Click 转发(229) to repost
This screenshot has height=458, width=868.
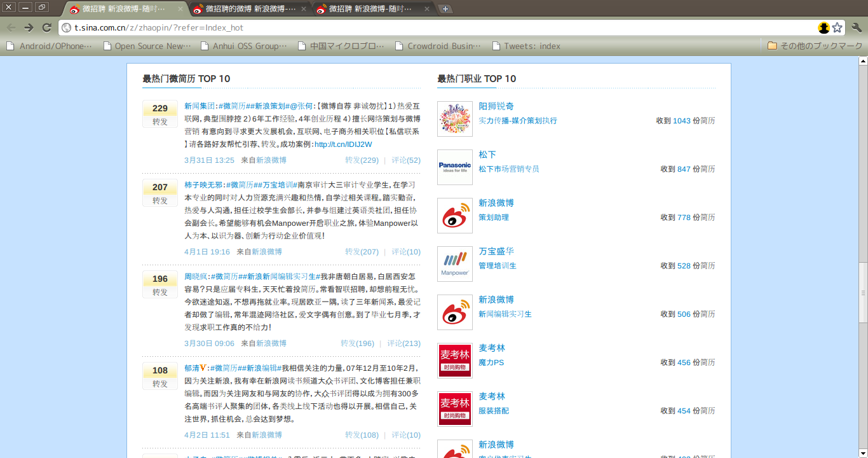coord(362,160)
